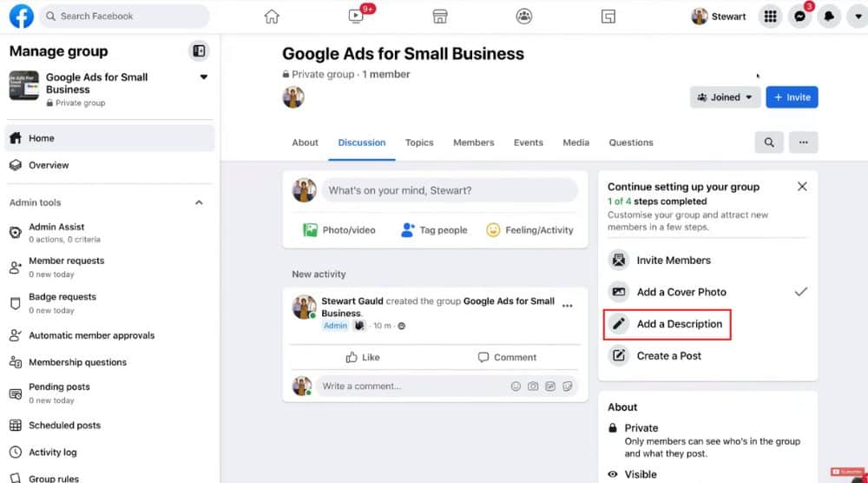Open the Joined dropdown

725,97
